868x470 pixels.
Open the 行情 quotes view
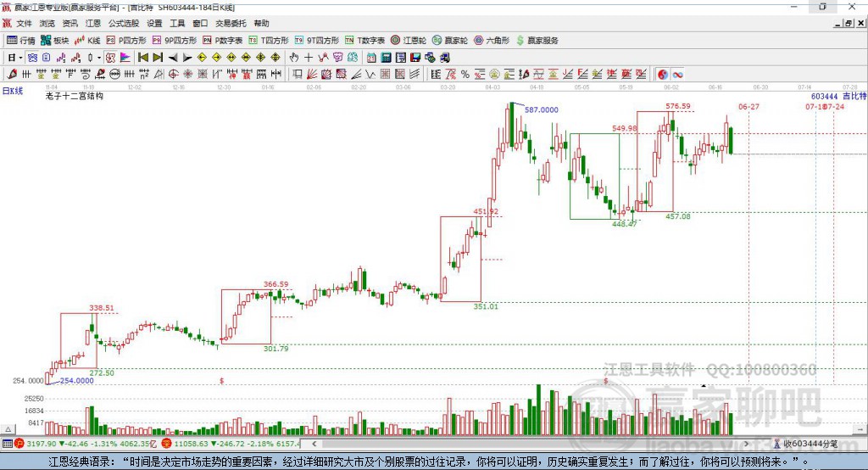20,41
